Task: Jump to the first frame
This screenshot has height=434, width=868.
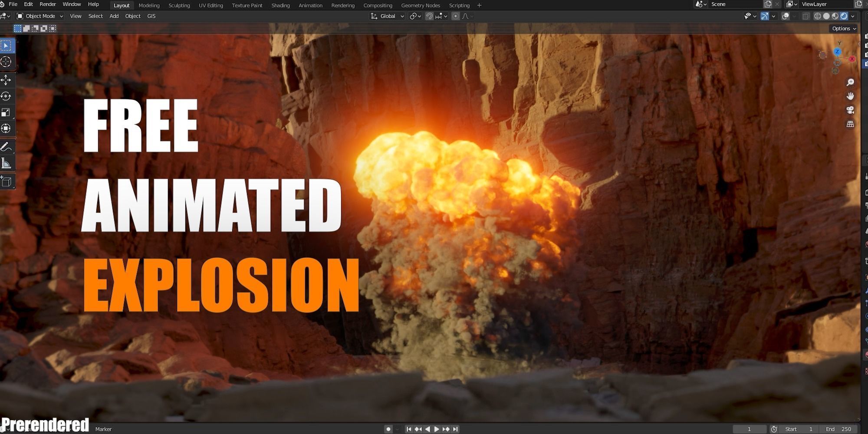Action: (408, 429)
